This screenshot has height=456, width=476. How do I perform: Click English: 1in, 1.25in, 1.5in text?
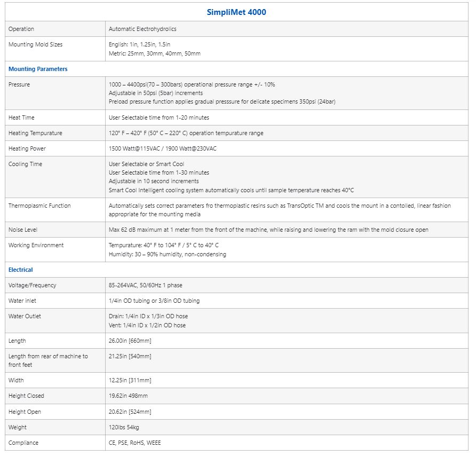point(139,44)
